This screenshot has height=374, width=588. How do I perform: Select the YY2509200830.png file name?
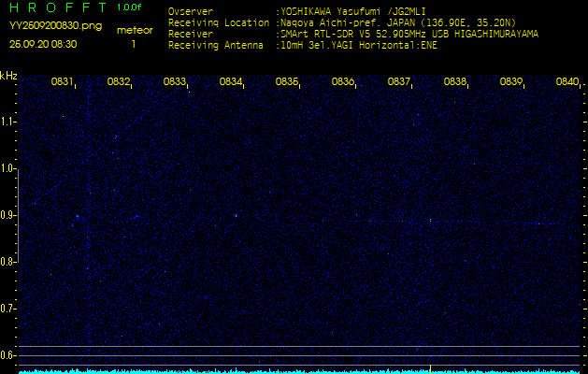click(x=48, y=27)
